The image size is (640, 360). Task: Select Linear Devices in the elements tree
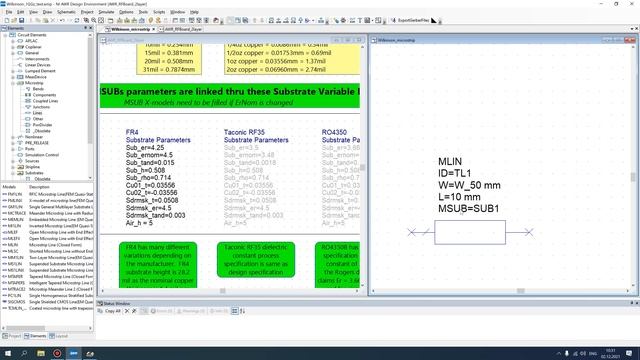(38, 65)
